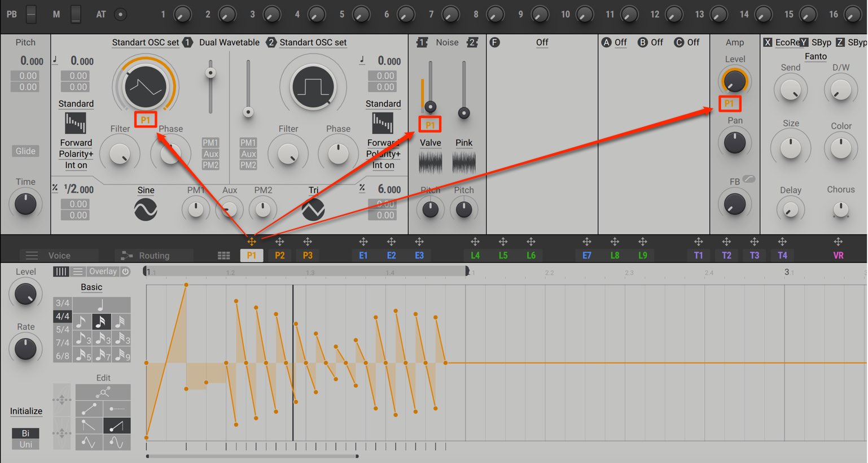
Task: Click the Amp Pan knob
Action: (735, 143)
